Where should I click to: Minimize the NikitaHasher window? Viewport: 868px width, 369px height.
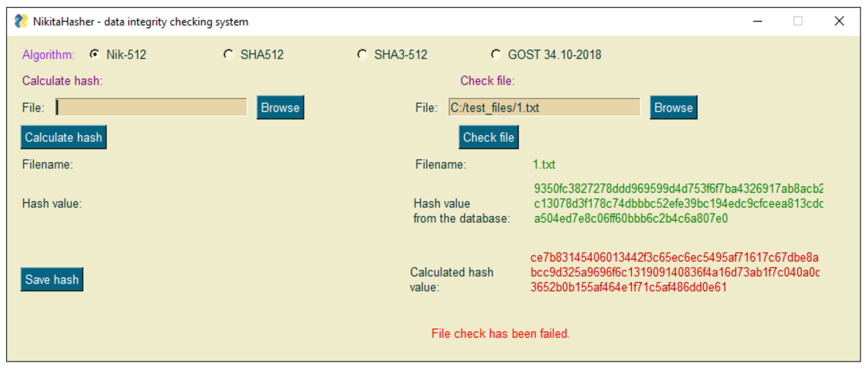pos(757,22)
